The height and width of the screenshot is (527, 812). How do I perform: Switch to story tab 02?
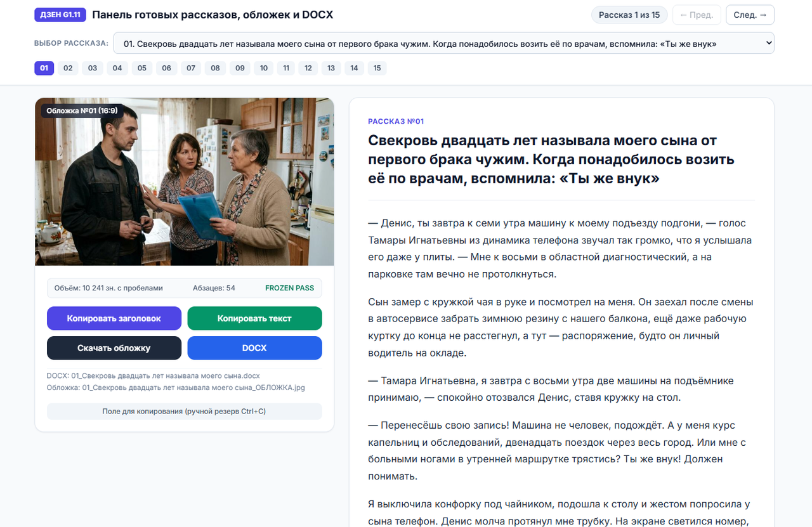point(68,68)
